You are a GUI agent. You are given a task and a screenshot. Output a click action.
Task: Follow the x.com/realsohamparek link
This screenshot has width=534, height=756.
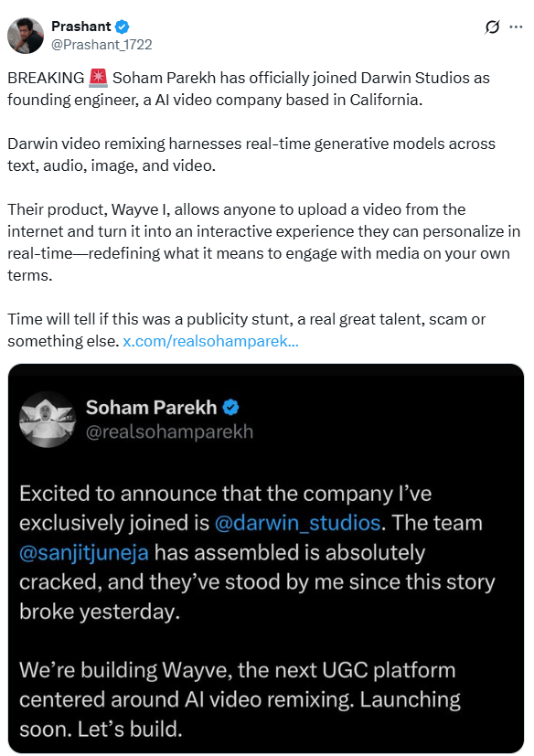click(x=211, y=341)
